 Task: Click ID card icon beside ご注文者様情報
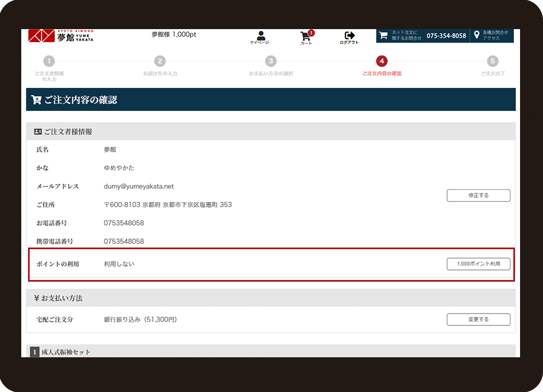[x=38, y=132]
